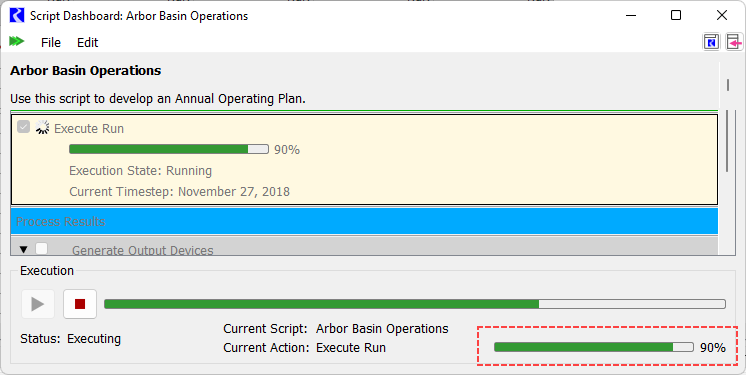Image resolution: width=746 pixels, height=375 pixels.
Task: Click the gray play button in Execution
Action: coord(38,304)
